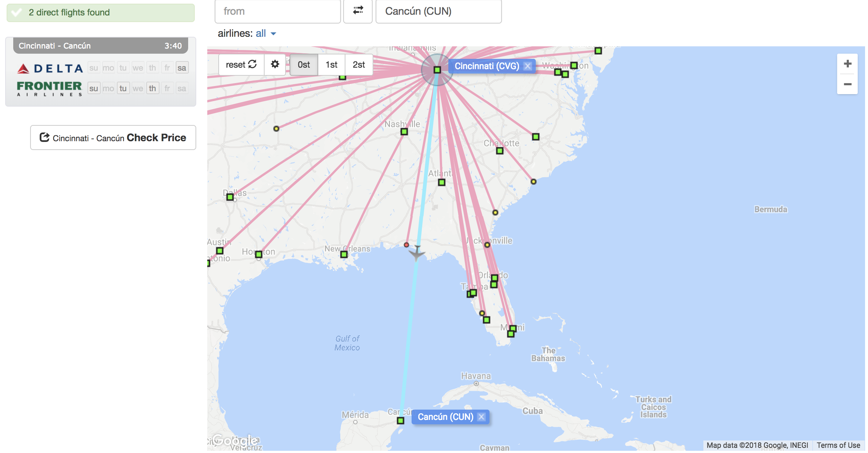This screenshot has height=453, width=868.
Task: Toggle Frontier Tuesday flight day
Action: point(123,89)
